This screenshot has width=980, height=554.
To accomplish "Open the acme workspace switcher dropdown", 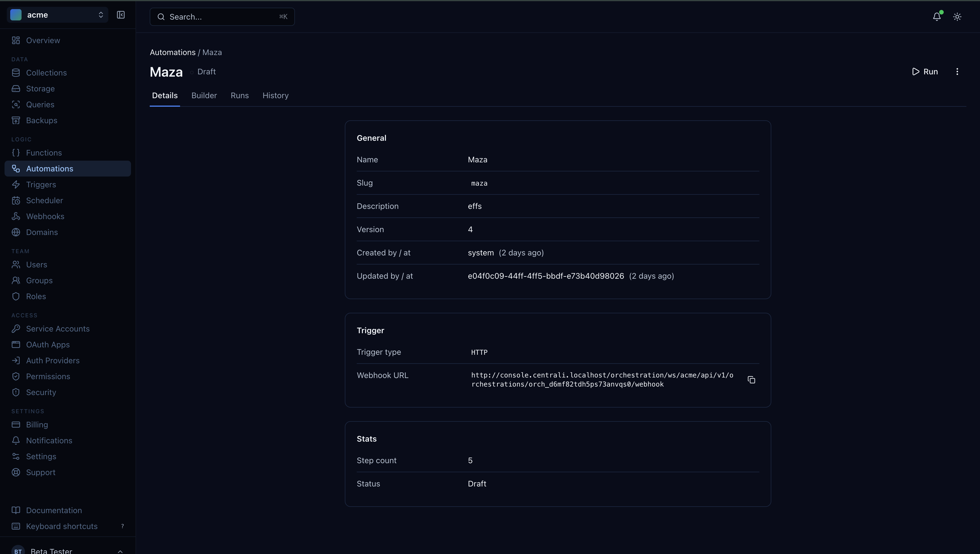I will 58,15.
